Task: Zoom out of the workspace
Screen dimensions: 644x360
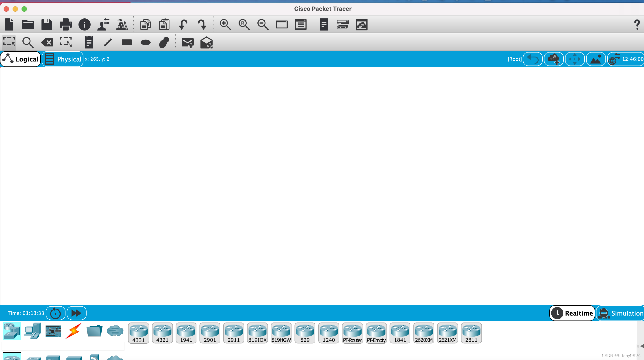Action: tap(263, 24)
